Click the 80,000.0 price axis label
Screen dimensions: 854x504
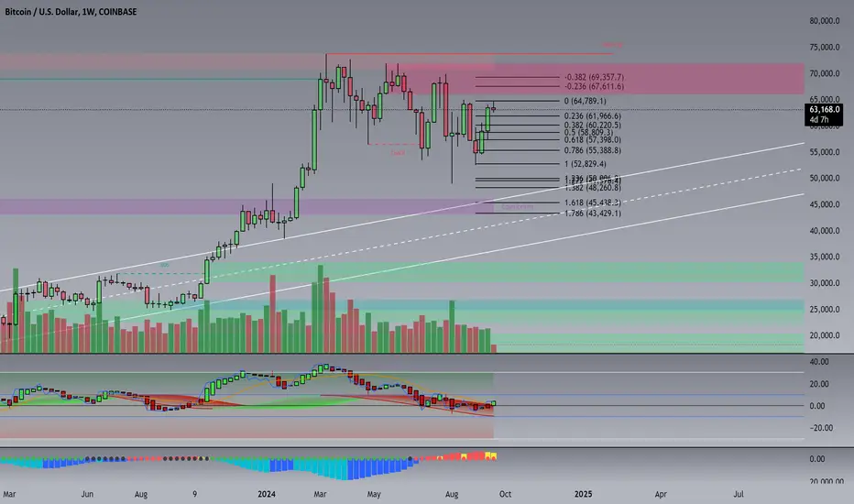coord(824,21)
